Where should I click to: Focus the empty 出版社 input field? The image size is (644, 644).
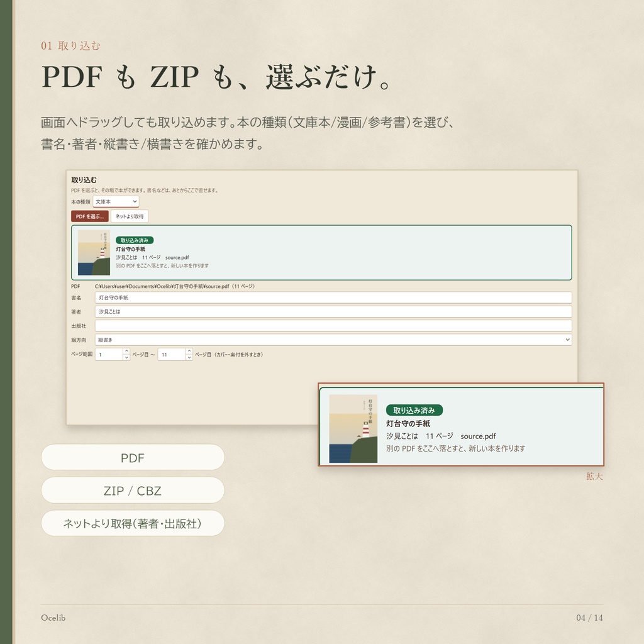coord(333,326)
